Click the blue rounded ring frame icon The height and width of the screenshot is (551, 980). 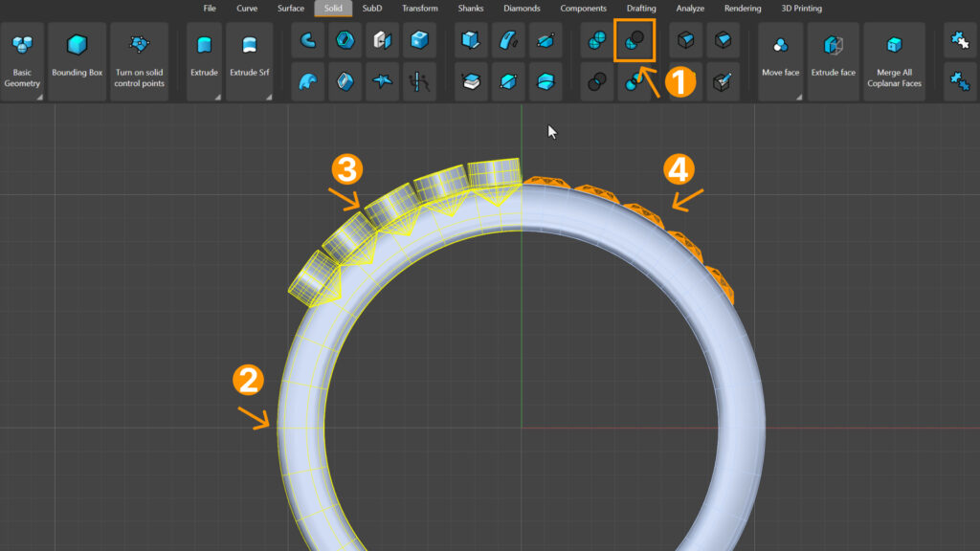(345, 81)
